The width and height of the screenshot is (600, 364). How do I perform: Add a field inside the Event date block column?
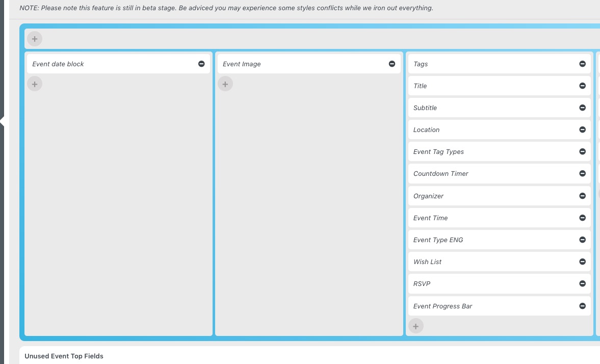pyautogui.click(x=34, y=84)
